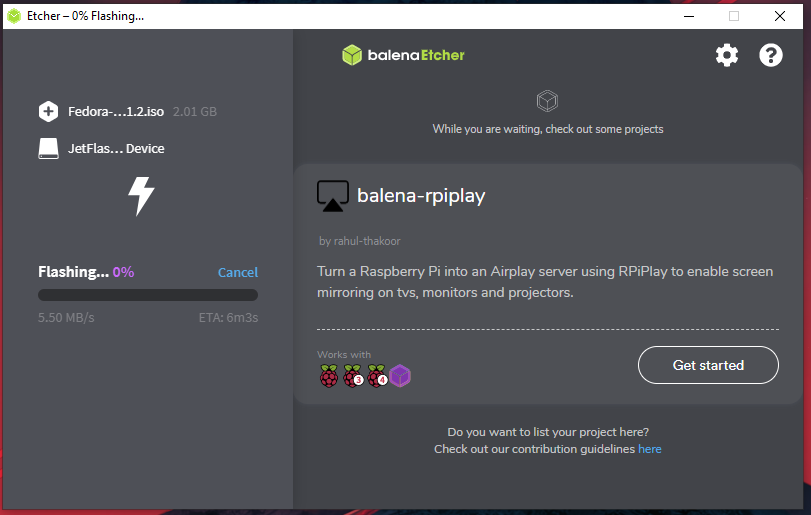Click the plain Raspberry Pi compatibility icon
The image size is (811, 515).
329,376
